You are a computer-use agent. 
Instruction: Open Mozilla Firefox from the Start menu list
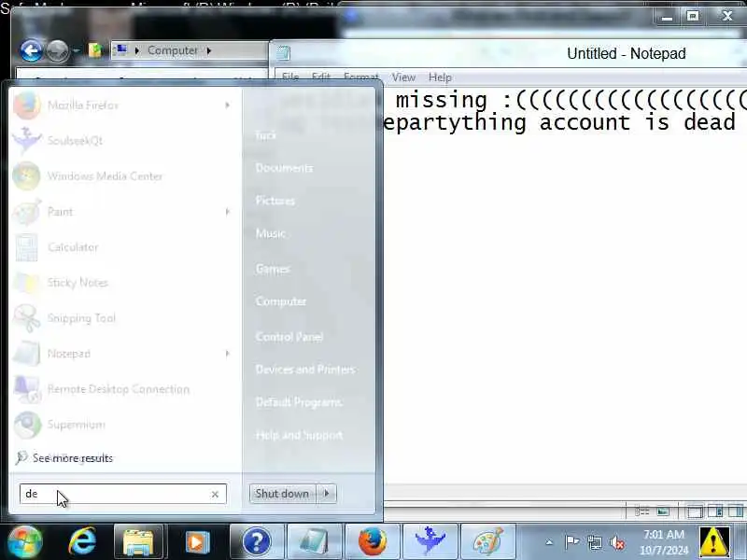point(83,105)
